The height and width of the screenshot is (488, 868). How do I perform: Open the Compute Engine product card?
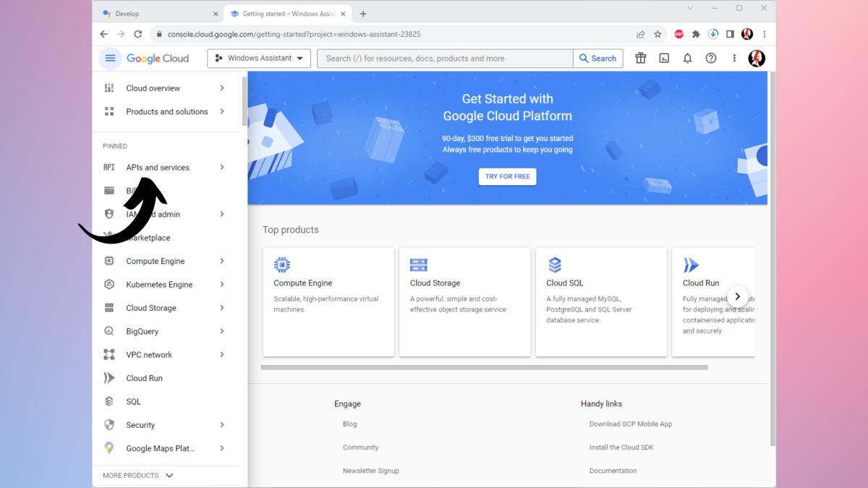(x=328, y=302)
